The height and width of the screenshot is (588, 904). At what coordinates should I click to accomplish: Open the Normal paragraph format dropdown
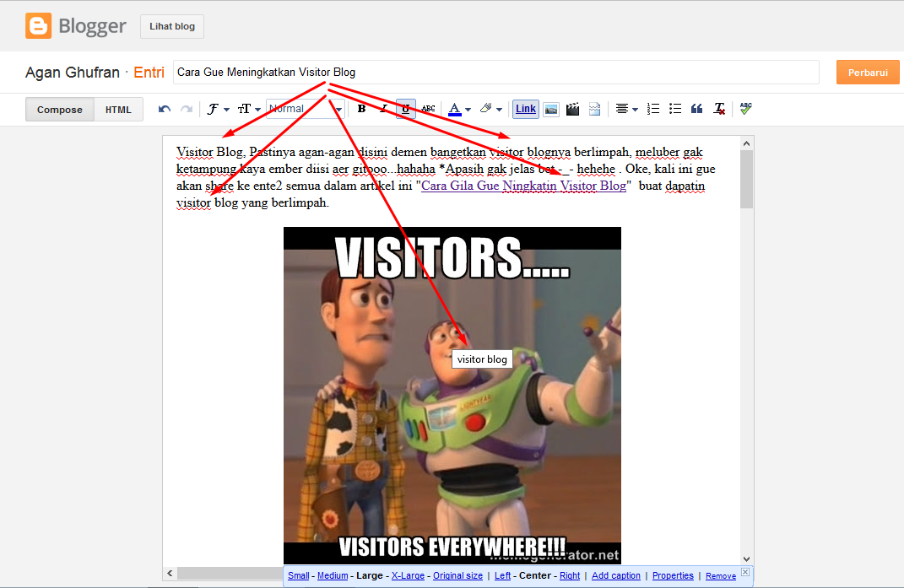(x=305, y=109)
